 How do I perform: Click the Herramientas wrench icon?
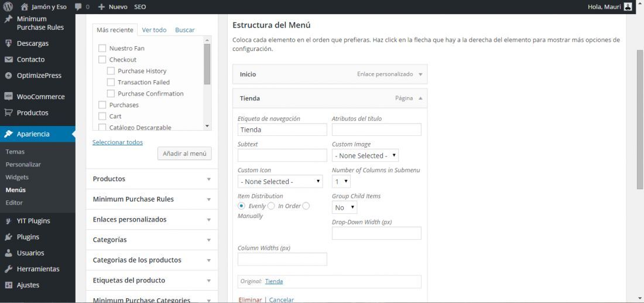click(x=8, y=269)
